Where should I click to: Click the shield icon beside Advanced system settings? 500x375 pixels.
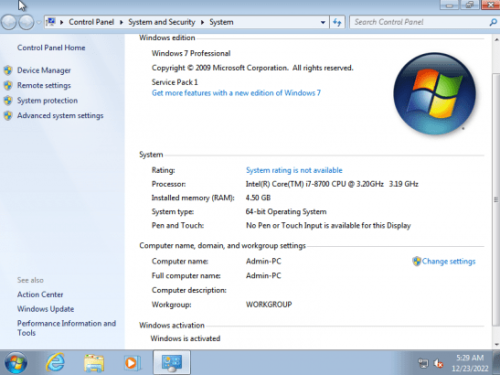point(8,115)
